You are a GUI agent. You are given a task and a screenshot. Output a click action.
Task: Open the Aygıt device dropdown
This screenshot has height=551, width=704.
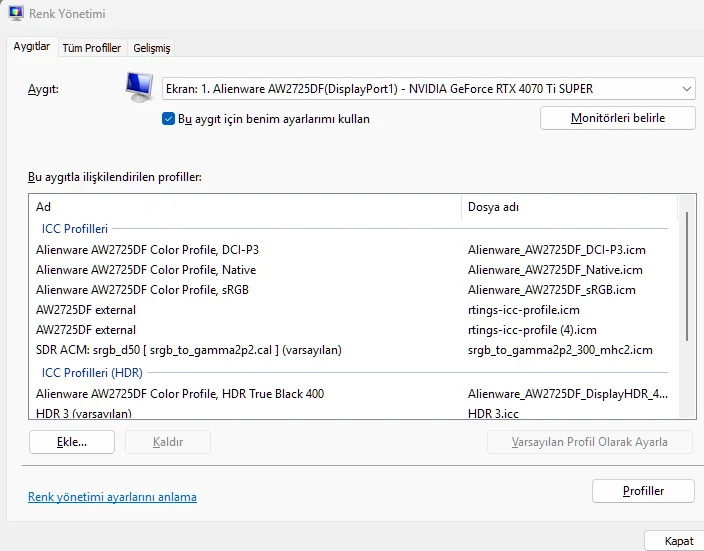(x=428, y=89)
